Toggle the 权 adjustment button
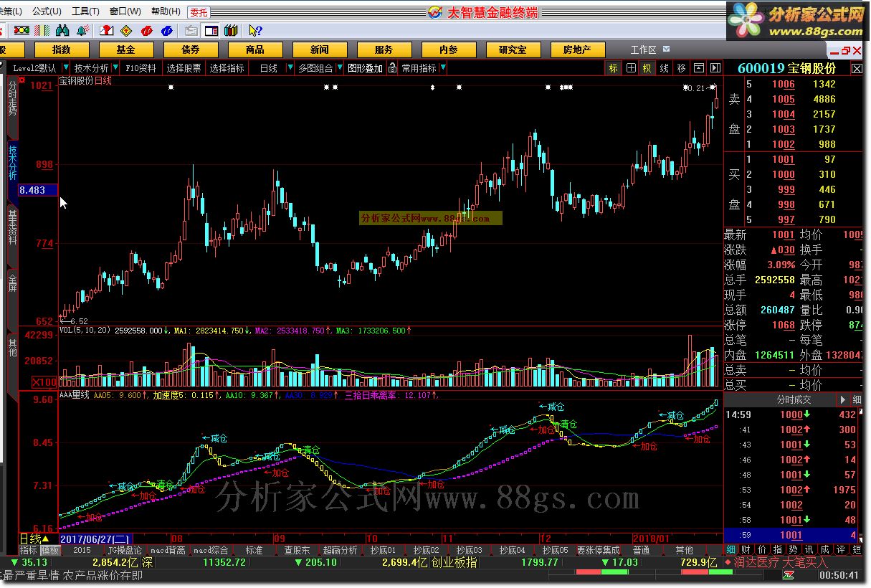Viewport: 871px width, 588px height. coord(647,68)
